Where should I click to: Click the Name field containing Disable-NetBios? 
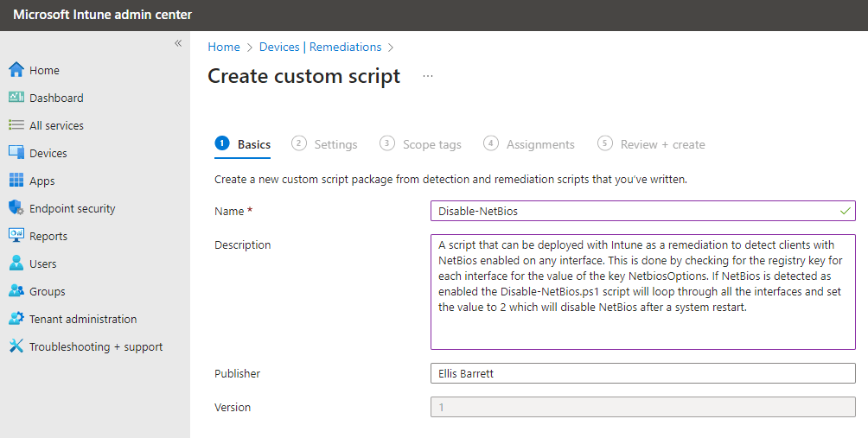coord(643,211)
